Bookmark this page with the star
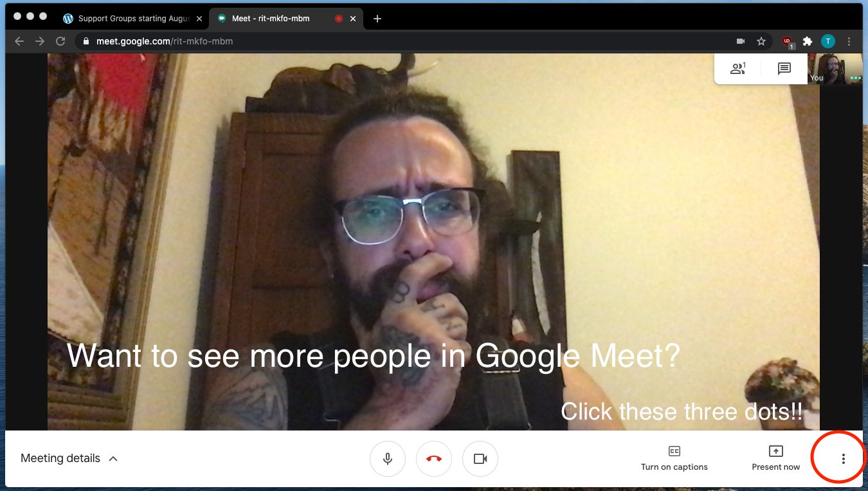The width and height of the screenshot is (868, 491). pos(761,41)
